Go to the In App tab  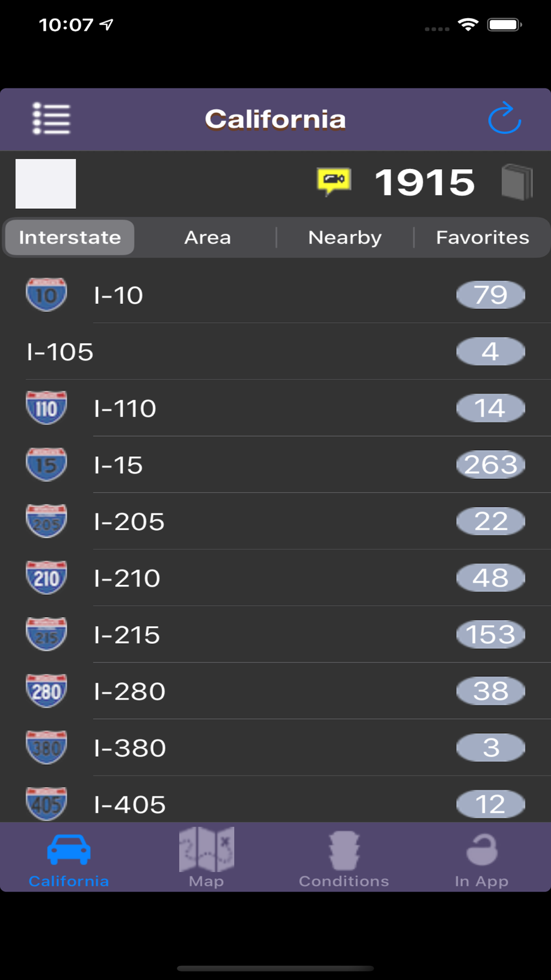[482, 857]
